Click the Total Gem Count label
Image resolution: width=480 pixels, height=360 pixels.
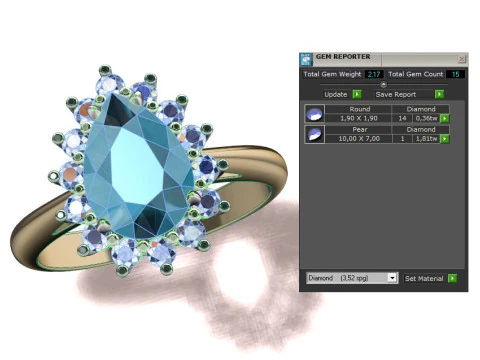pos(416,74)
